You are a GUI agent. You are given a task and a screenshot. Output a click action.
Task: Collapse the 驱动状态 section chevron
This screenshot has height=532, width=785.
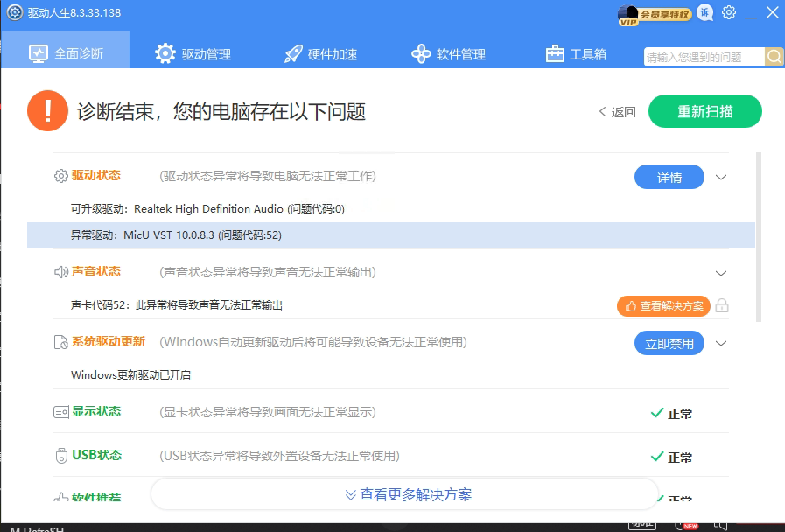(x=720, y=177)
